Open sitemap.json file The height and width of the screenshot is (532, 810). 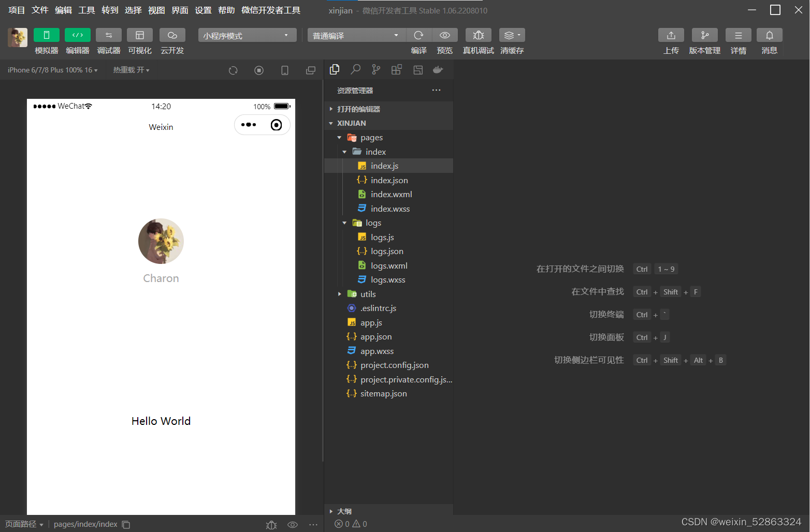coord(388,394)
